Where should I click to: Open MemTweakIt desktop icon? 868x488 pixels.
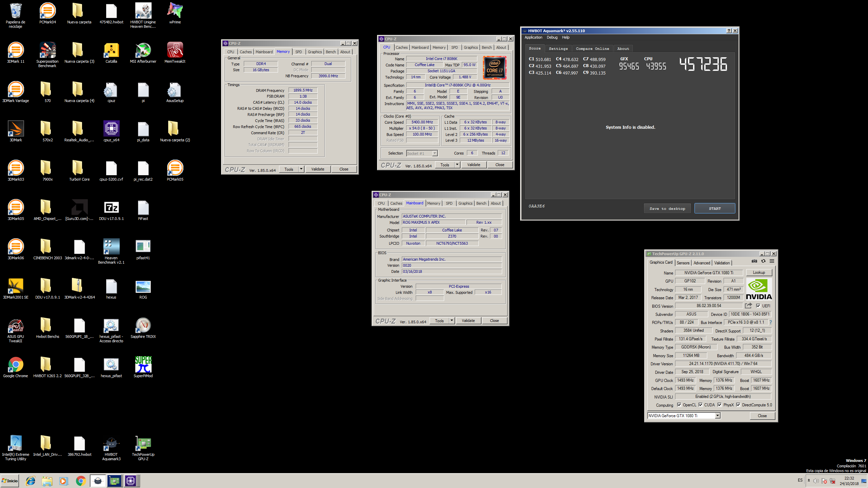tap(175, 53)
